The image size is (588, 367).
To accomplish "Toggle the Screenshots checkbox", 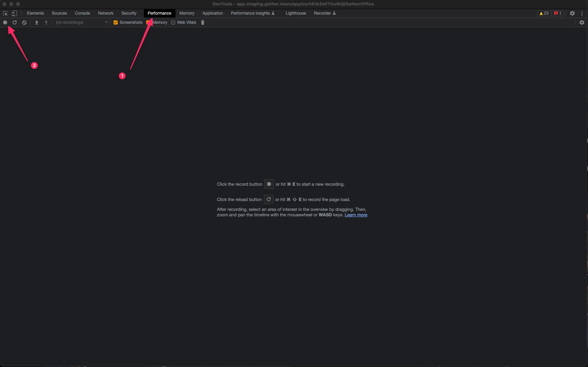I will point(116,22).
